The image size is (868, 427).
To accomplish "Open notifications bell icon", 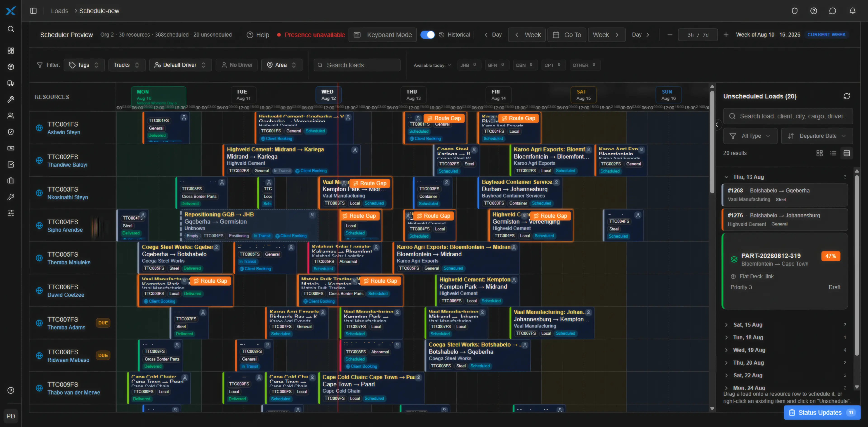I will (852, 11).
